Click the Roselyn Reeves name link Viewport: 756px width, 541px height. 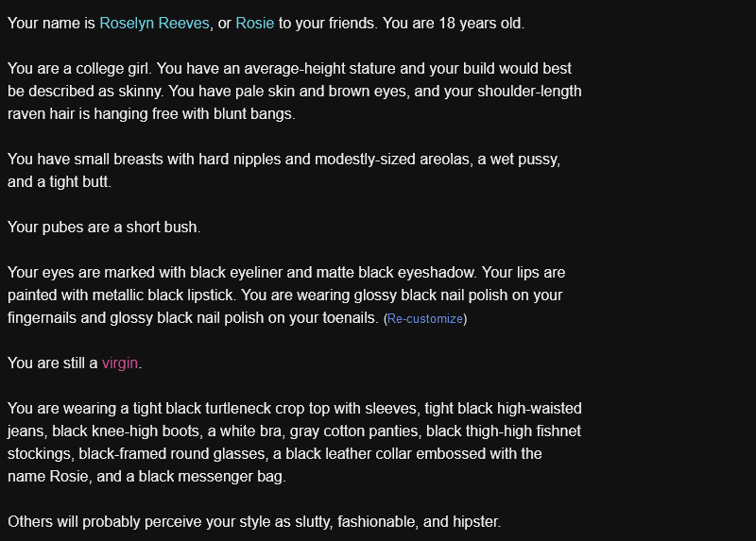coord(154,23)
